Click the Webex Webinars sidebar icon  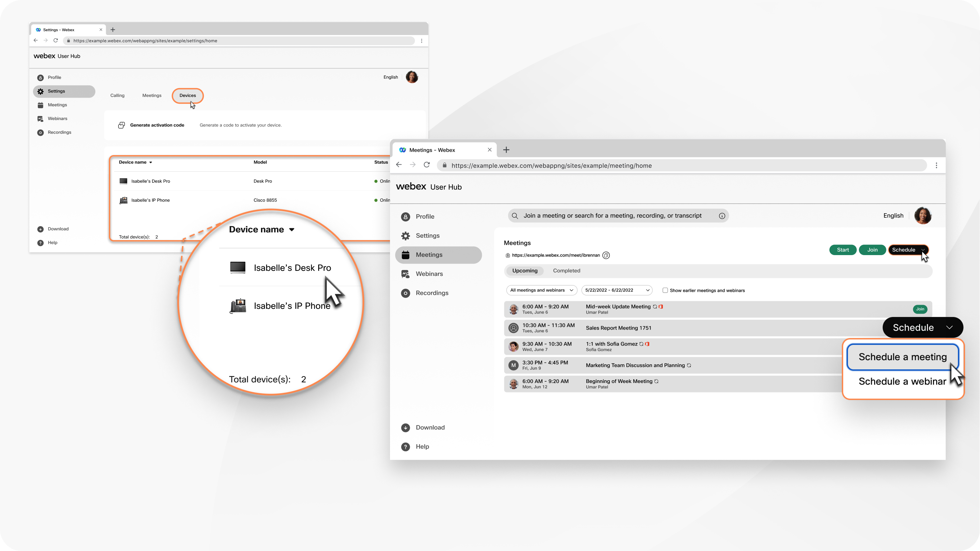pyautogui.click(x=405, y=274)
